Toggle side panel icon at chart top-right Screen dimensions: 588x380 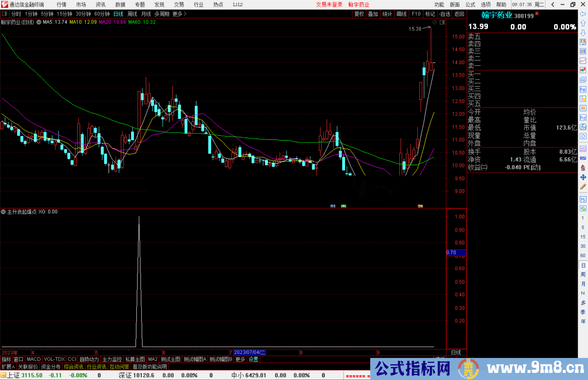(442, 22)
